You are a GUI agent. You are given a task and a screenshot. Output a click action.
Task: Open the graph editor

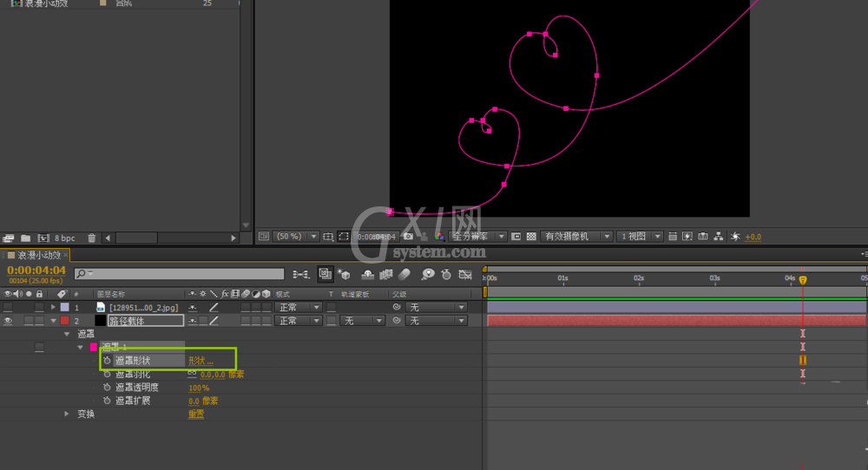[x=465, y=274]
